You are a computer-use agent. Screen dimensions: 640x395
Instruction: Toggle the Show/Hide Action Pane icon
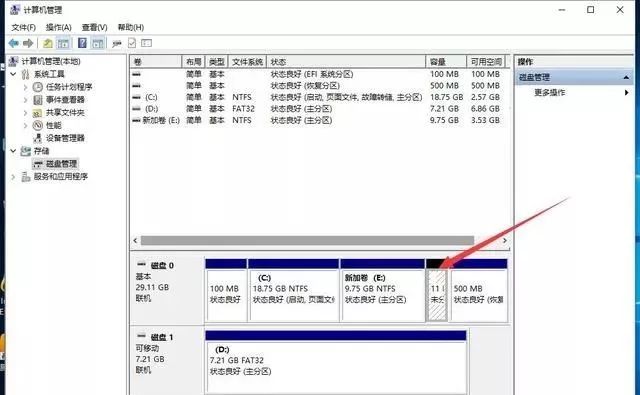click(x=98, y=43)
